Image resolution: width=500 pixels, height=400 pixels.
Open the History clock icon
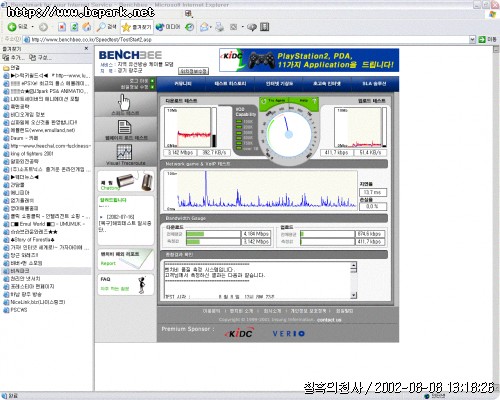click(190, 27)
